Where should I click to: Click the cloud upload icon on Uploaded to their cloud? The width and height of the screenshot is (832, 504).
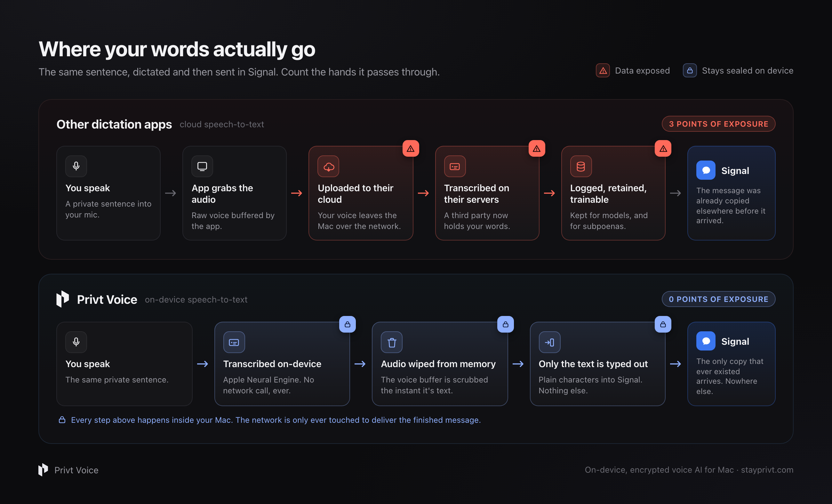coord(328,166)
